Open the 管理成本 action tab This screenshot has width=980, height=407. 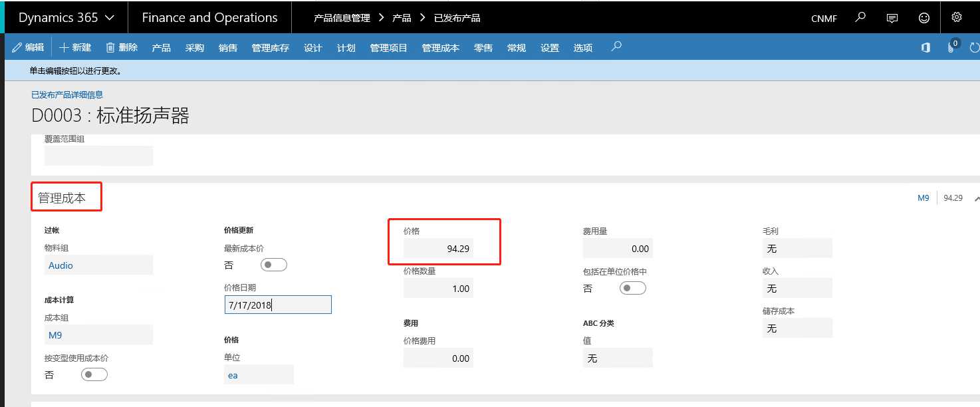click(441, 48)
